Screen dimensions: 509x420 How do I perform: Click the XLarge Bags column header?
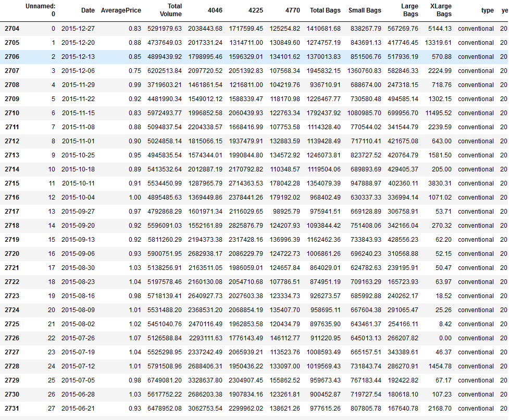tap(441, 10)
